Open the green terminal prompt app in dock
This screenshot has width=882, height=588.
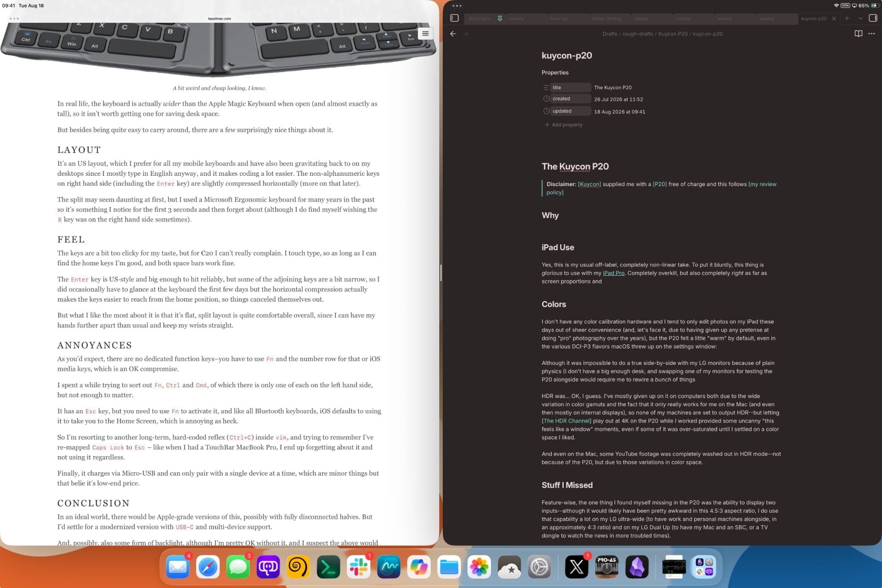(x=328, y=566)
